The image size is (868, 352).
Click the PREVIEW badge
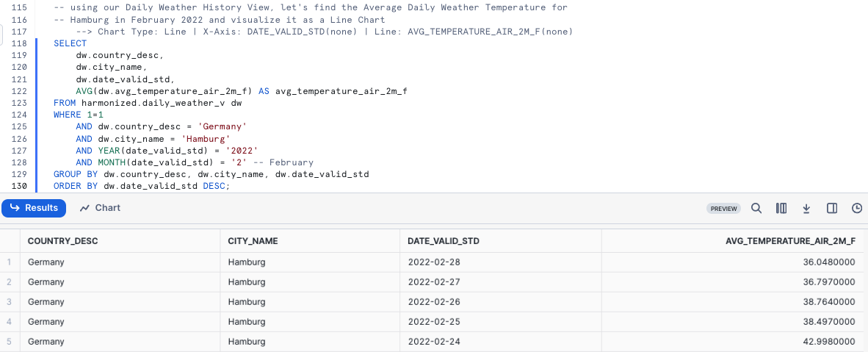pyautogui.click(x=723, y=209)
